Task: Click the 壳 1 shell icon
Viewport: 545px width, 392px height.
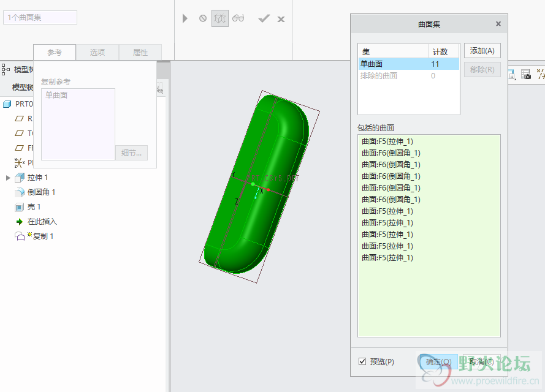Action: click(20, 207)
